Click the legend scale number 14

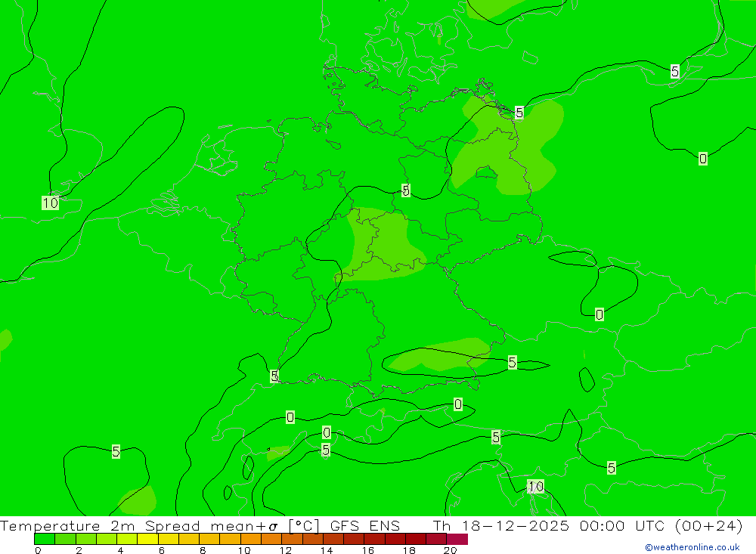(x=327, y=550)
